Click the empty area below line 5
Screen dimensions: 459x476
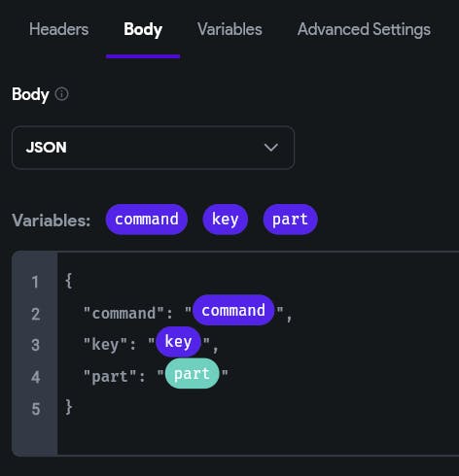pyautogui.click(x=258, y=436)
